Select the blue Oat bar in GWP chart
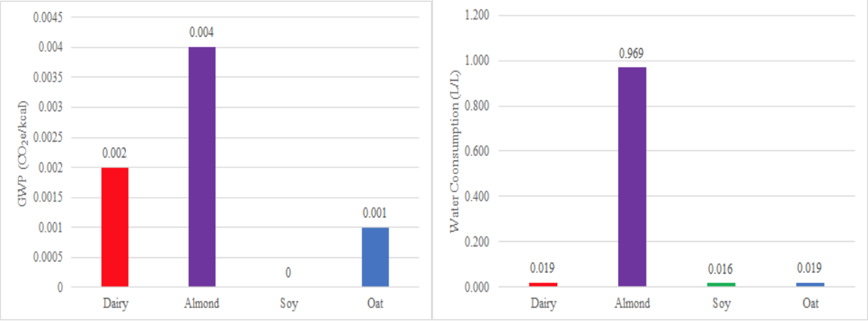 [375, 257]
